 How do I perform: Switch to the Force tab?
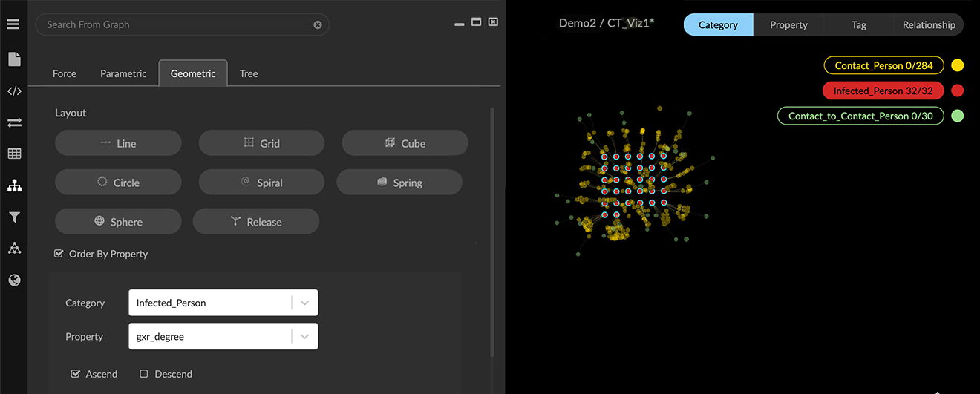click(65, 73)
